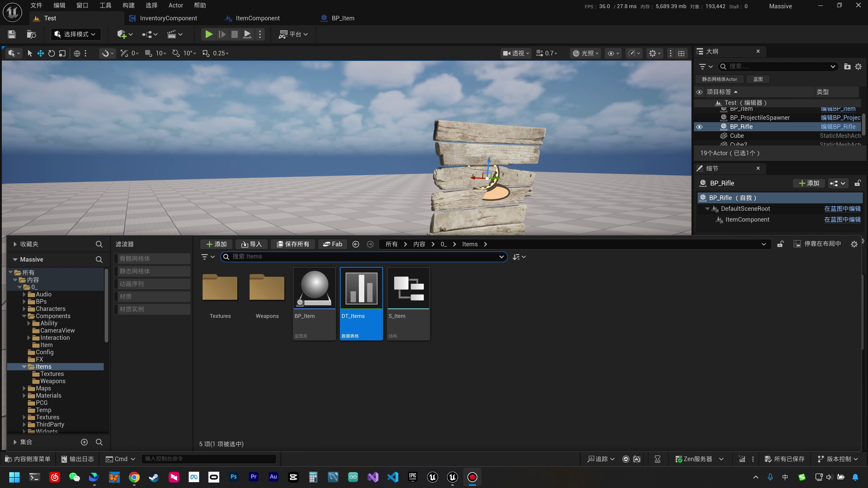868x488 pixels.
Task: Toggle the world/local coordinate globe icon
Action: point(77,53)
